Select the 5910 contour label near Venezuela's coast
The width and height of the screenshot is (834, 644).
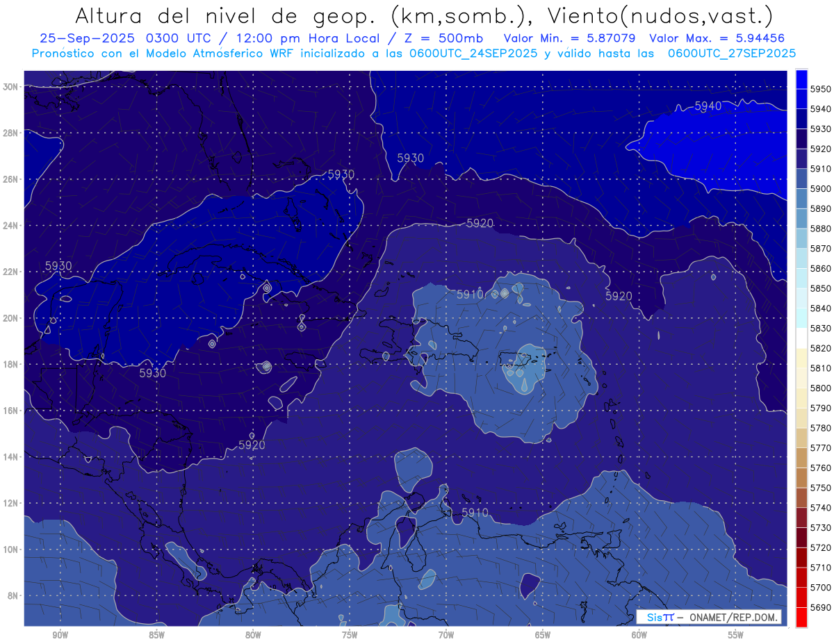(x=475, y=513)
